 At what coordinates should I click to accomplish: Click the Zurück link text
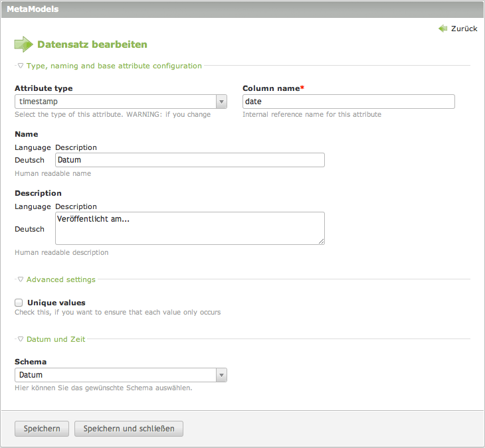point(464,29)
